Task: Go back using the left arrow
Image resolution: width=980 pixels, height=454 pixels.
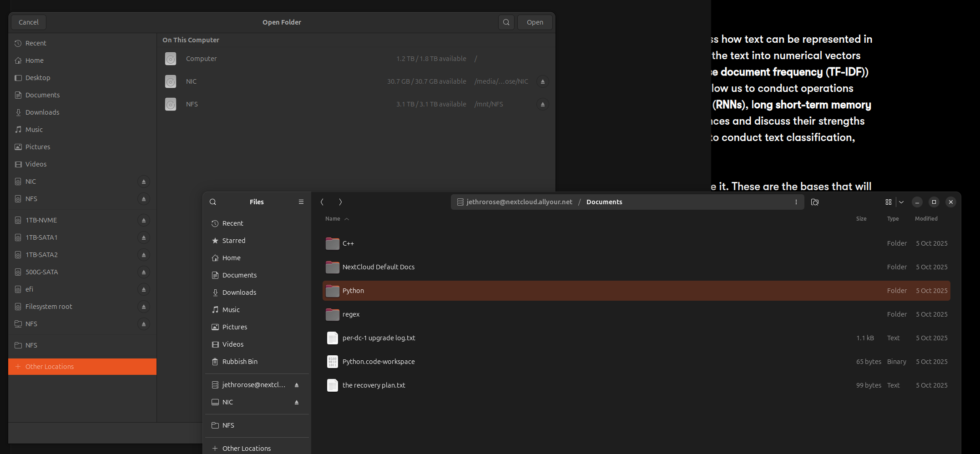Action: tap(322, 202)
